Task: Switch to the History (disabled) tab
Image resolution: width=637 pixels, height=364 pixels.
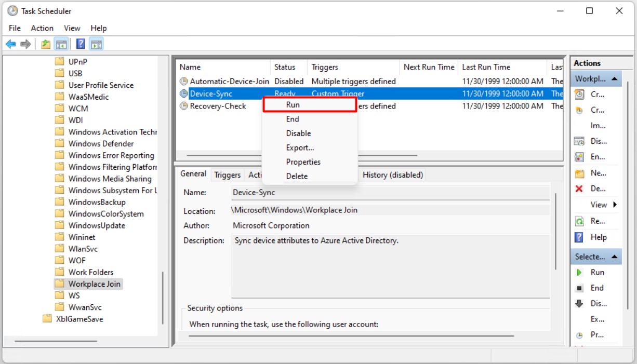Action: coord(393,175)
